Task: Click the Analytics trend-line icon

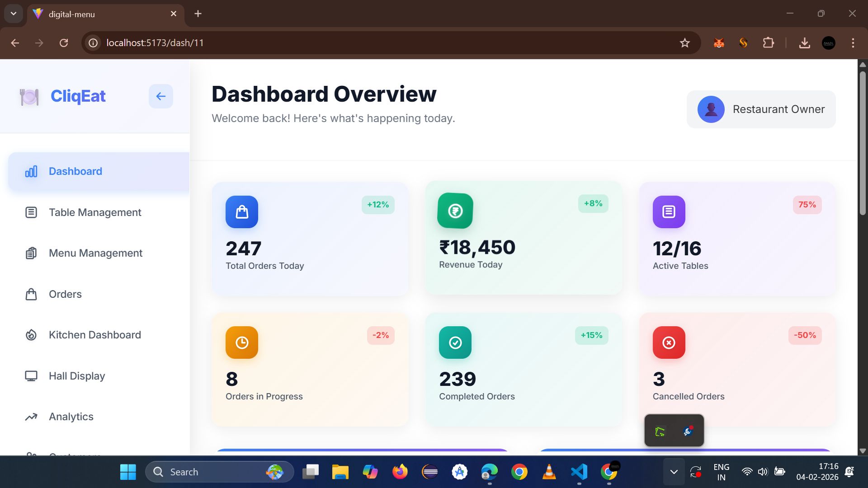Action: [x=31, y=417]
